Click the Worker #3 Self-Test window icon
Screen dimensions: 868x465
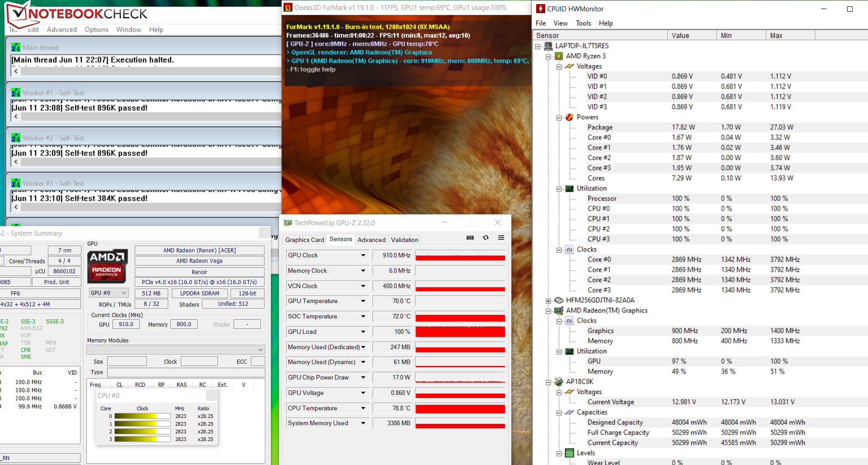click(x=16, y=183)
